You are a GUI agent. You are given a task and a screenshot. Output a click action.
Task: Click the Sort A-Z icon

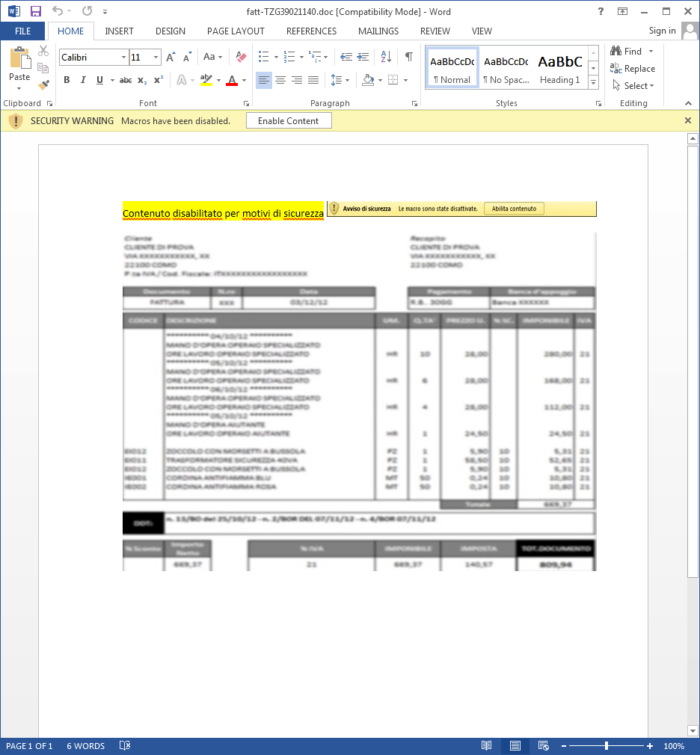(386, 57)
